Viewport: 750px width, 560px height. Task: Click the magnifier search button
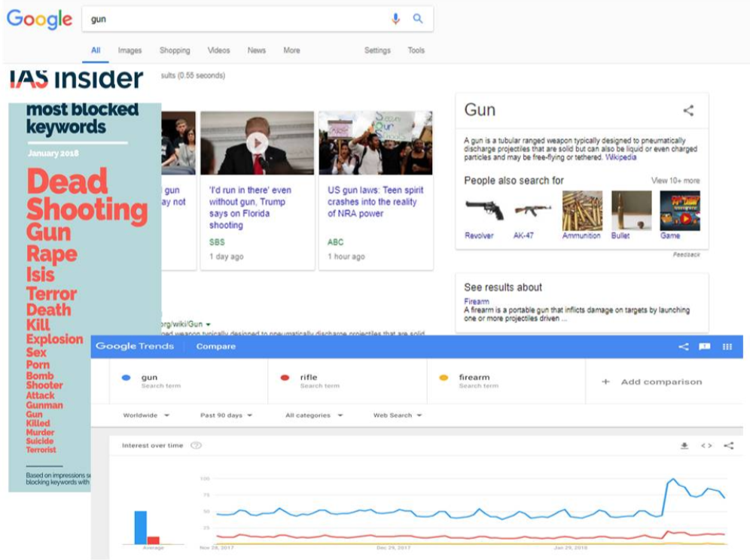pos(418,19)
